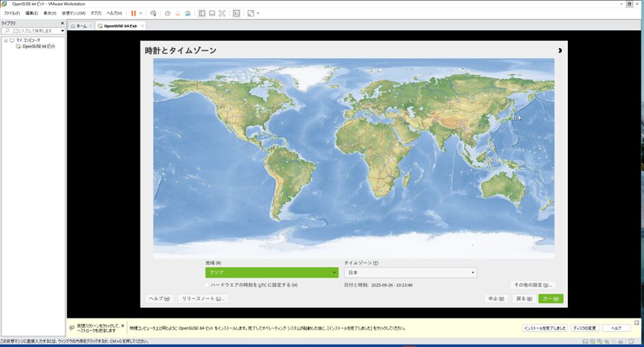Enable hardware clock set to UTC checkbox
Screen dimensions: 644x347
pyautogui.click(x=207, y=285)
